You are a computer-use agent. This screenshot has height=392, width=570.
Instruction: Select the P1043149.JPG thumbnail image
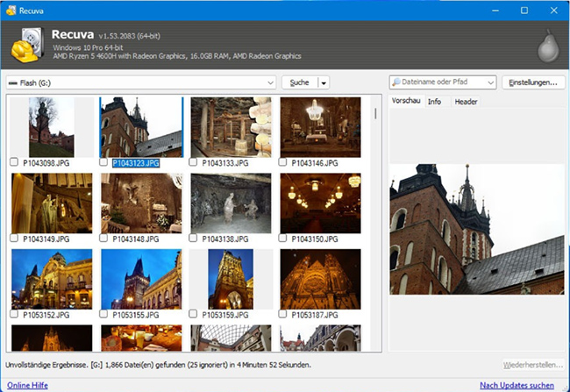(52, 203)
